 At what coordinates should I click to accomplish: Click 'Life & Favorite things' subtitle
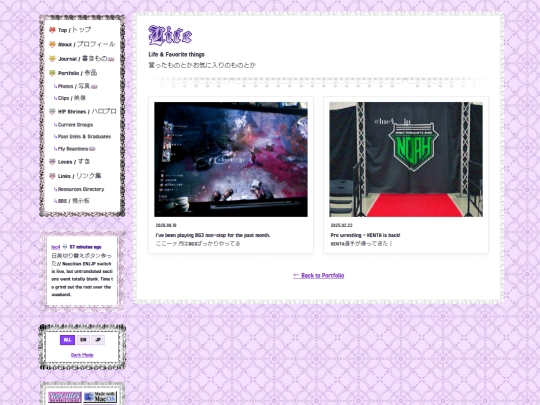tap(177, 54)
